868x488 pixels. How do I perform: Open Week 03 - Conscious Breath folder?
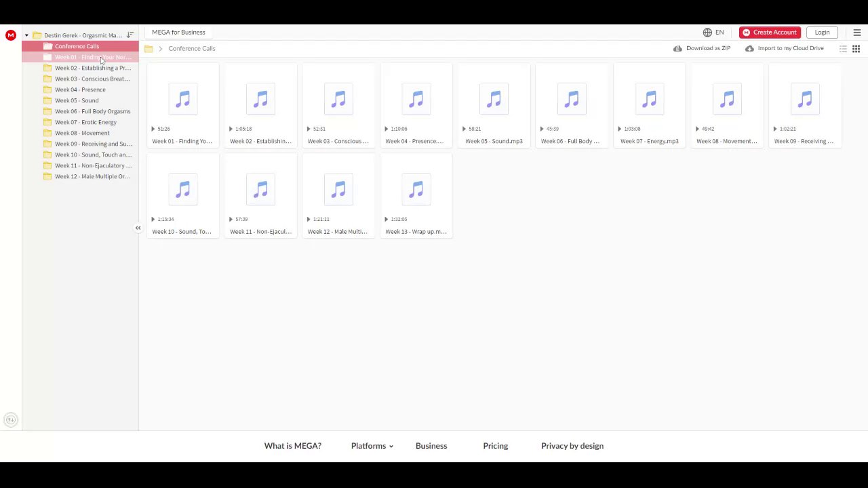(80, 79)
